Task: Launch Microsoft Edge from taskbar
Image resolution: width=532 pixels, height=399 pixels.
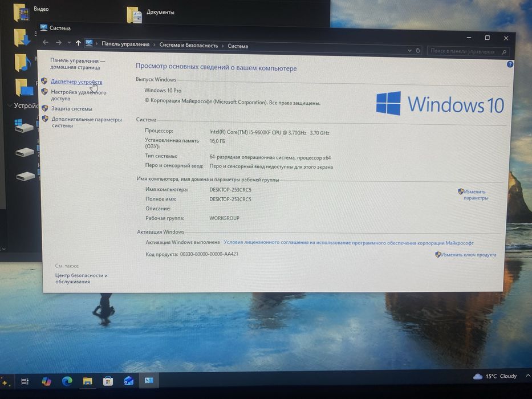Action: tap(67, 381)
